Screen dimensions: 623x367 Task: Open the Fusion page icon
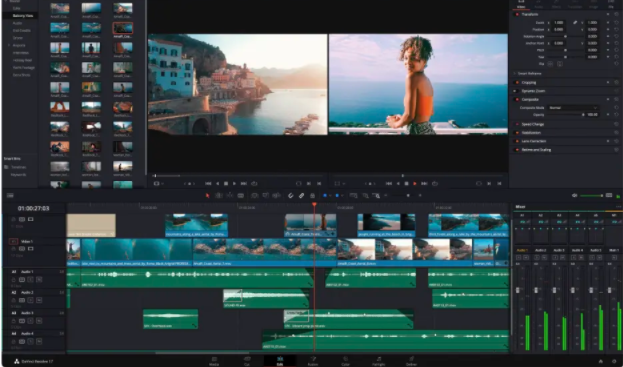pyautogui.click(x=313, y=361)
